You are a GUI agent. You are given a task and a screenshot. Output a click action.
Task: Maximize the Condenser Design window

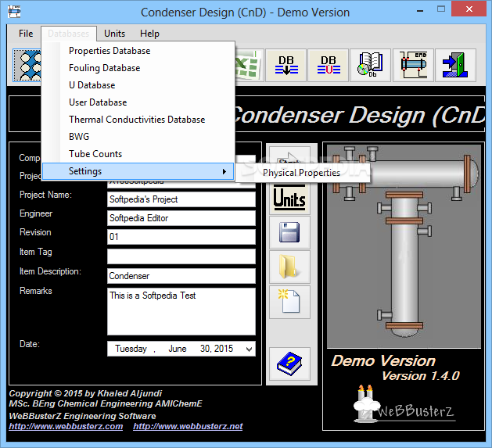(x=441, y=9)
